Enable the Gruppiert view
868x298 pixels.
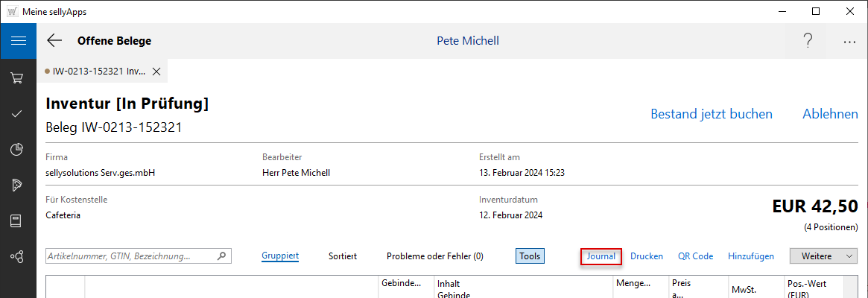[280, 256]
